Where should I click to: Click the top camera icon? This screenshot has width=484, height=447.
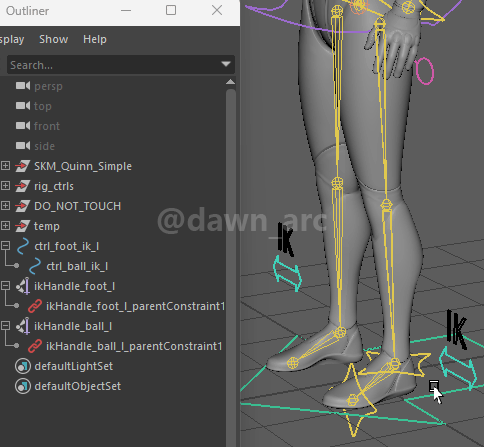23,106
